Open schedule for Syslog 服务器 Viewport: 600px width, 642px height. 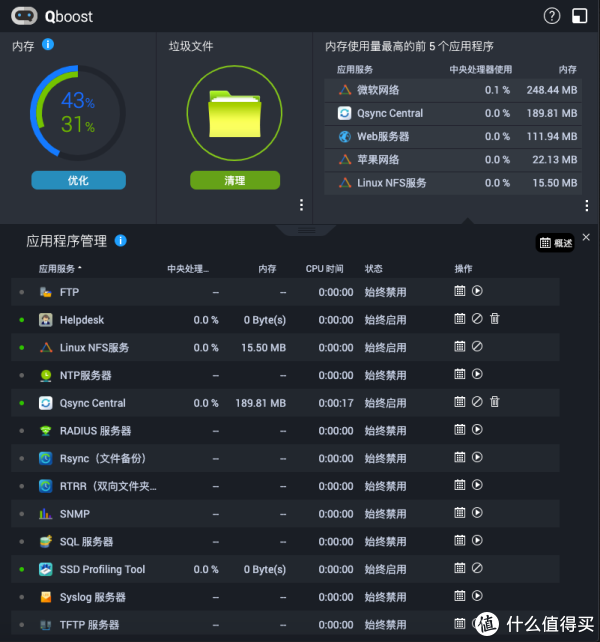click(460, 596)
